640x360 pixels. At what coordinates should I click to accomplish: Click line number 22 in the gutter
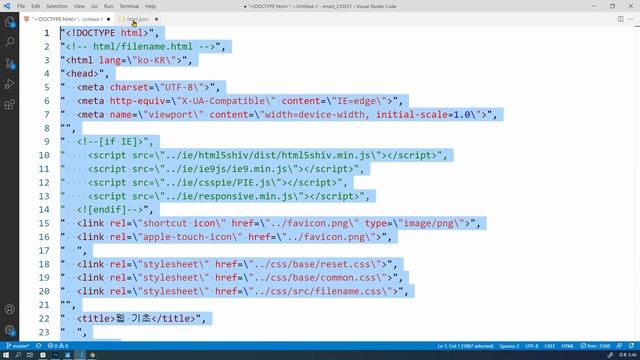tap(44, 318)
